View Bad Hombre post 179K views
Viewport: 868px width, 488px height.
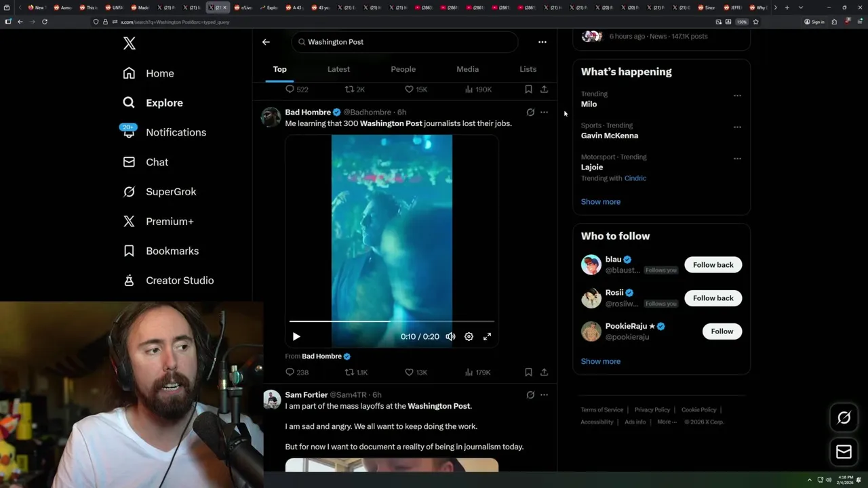click(x=477, y=372)
